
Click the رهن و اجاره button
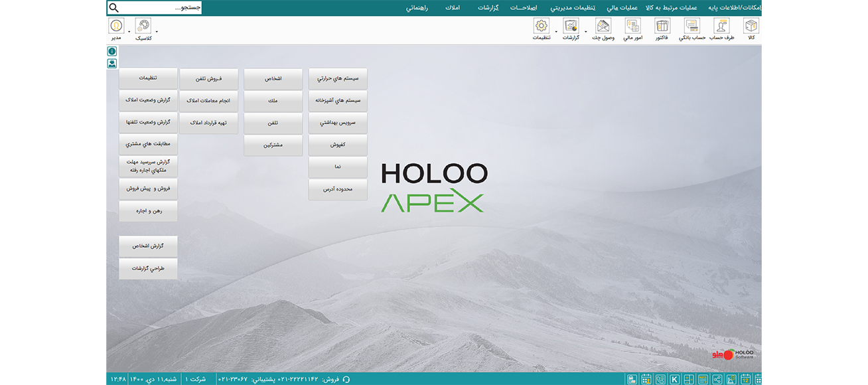coord(148,210)
